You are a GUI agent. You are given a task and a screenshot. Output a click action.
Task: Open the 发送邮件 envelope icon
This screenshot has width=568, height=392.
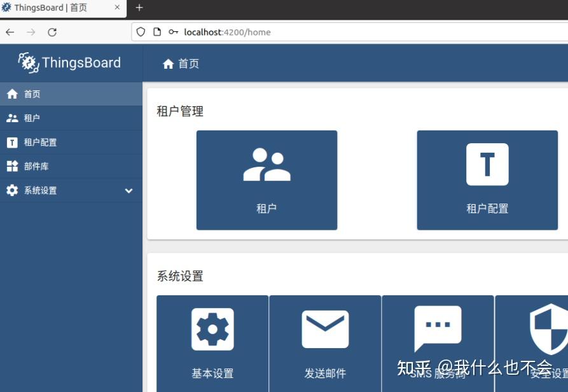325,329
